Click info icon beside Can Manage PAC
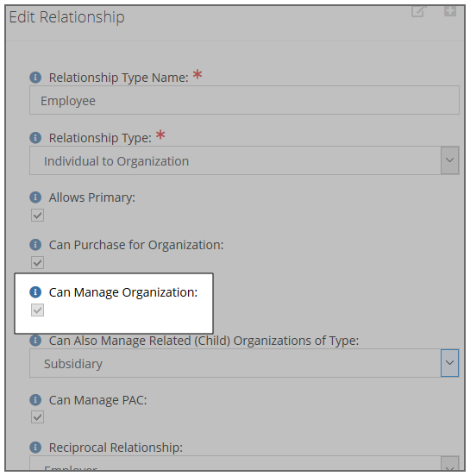Screen dimensions: 470x476 point(35,400)
